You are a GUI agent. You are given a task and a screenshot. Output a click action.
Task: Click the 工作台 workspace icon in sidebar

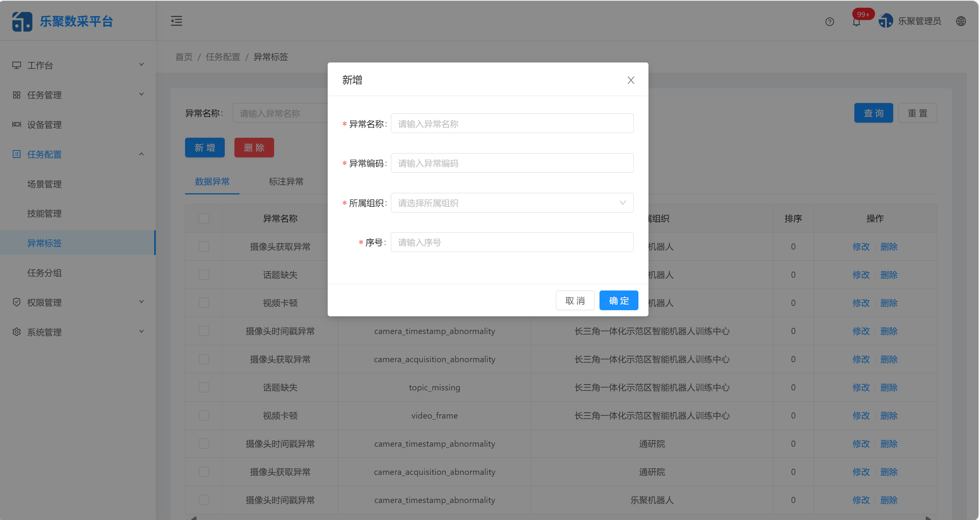16,65
